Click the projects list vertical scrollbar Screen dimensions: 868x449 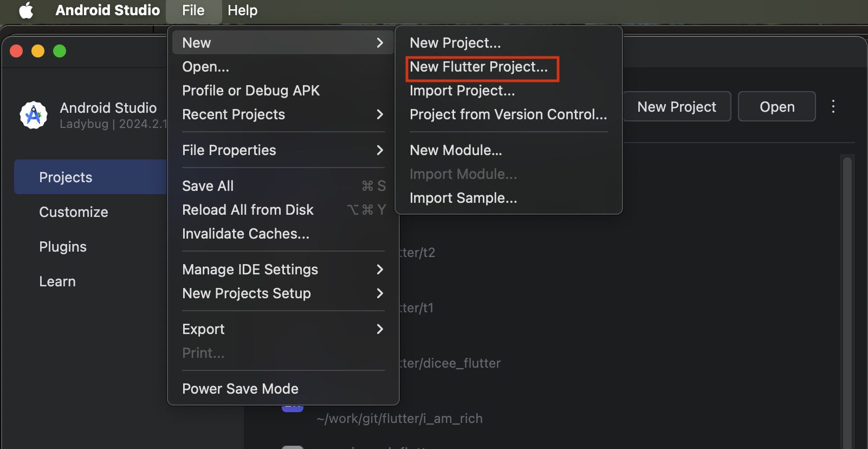[847, 298]
